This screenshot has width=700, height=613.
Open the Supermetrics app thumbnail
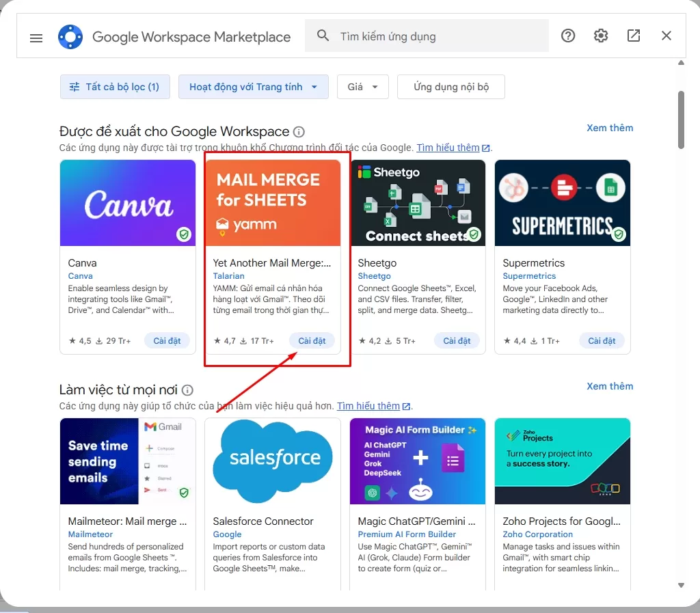(x=563, y=203)
